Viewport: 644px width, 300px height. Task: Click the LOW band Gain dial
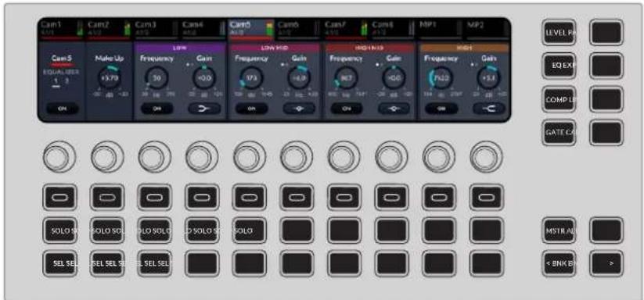click(203, 77)
